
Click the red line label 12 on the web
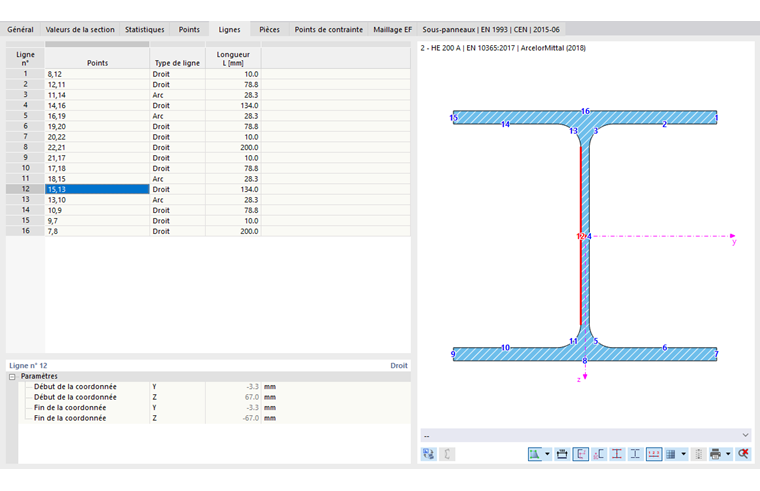(x=581, y=237)
